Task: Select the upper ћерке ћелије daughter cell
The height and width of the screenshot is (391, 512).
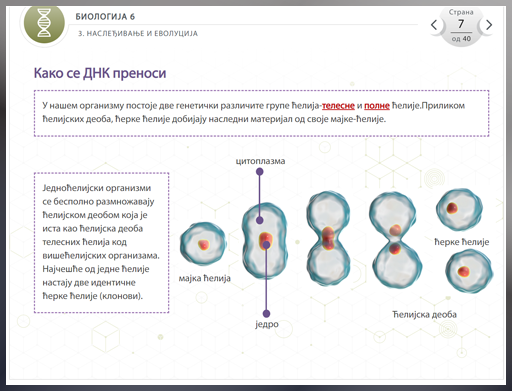Action: coord(459,210)
